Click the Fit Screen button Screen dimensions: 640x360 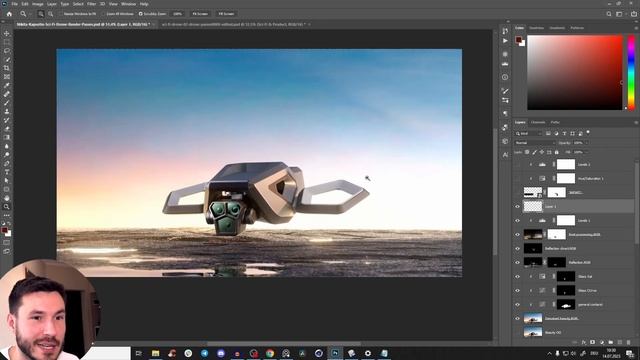click(x=200, y=14)
